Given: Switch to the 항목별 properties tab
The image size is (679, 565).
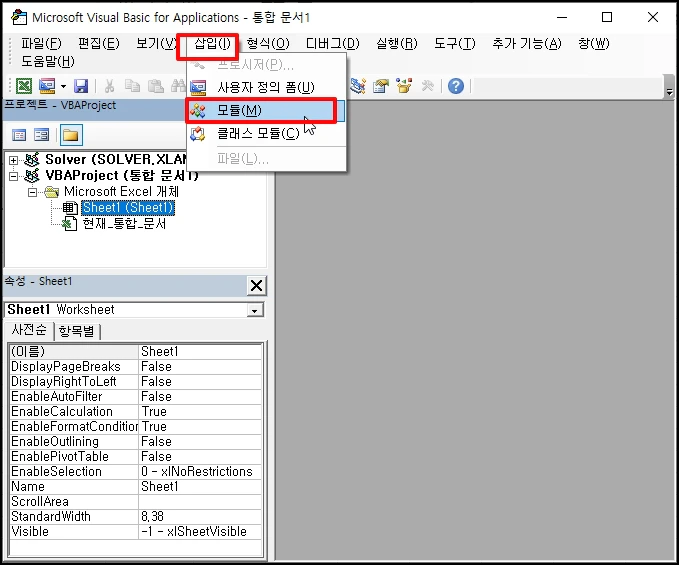Looking at the screenshot, I should tap(76, 332).
